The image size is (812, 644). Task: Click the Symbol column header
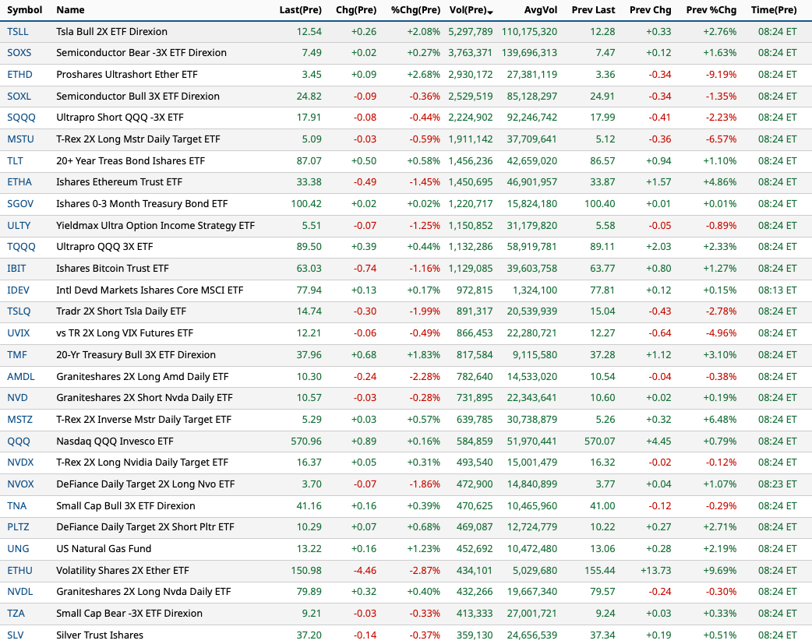(x=24, y=10)
